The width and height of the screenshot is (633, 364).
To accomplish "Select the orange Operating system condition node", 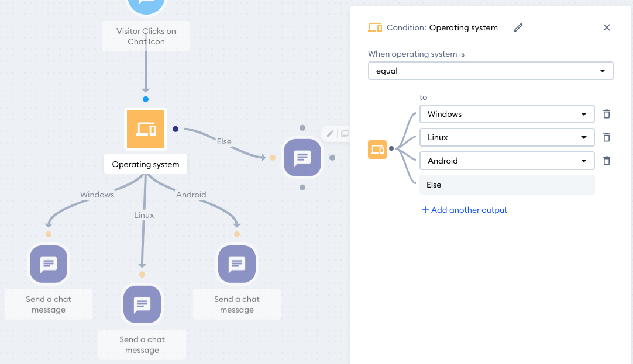I will (146, 129).
